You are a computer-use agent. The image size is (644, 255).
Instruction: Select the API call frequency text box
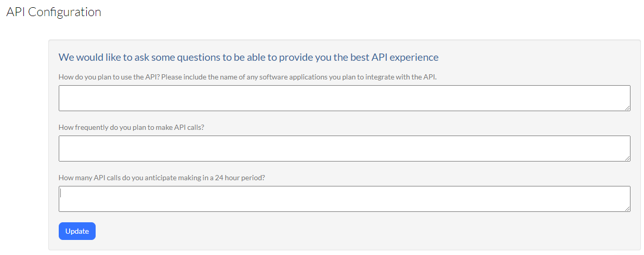click(x=344, y=149)
